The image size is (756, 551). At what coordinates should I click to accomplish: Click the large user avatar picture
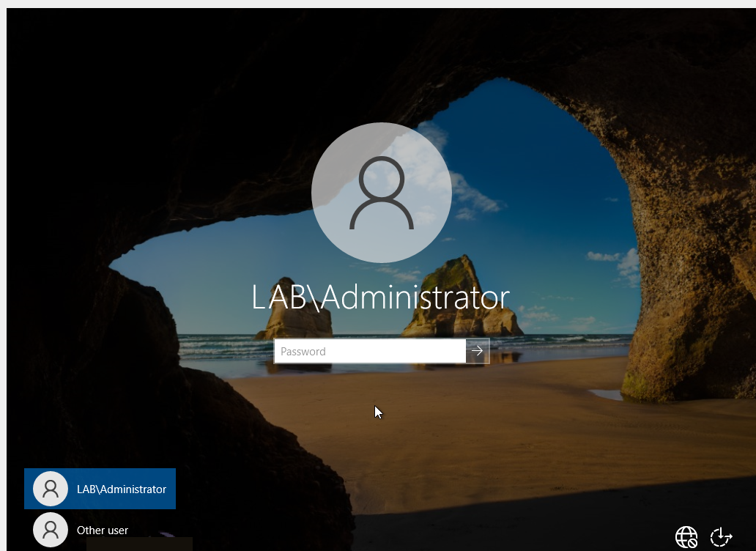382,193
